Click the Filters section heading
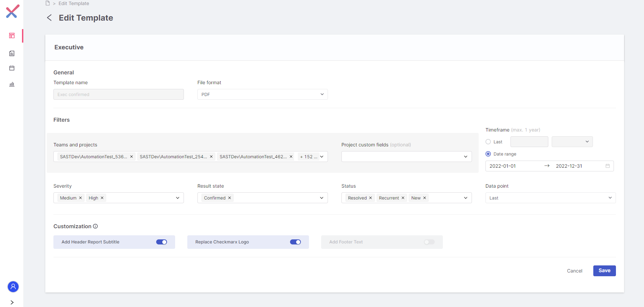Image resolution: width=644 pixels, height=307 pixels. coord(62,120)
